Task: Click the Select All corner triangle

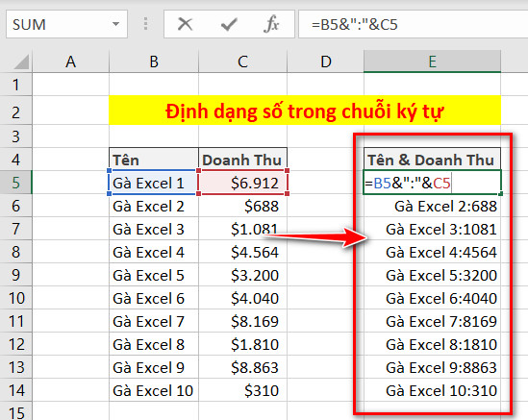Action: tap(20, 62)
